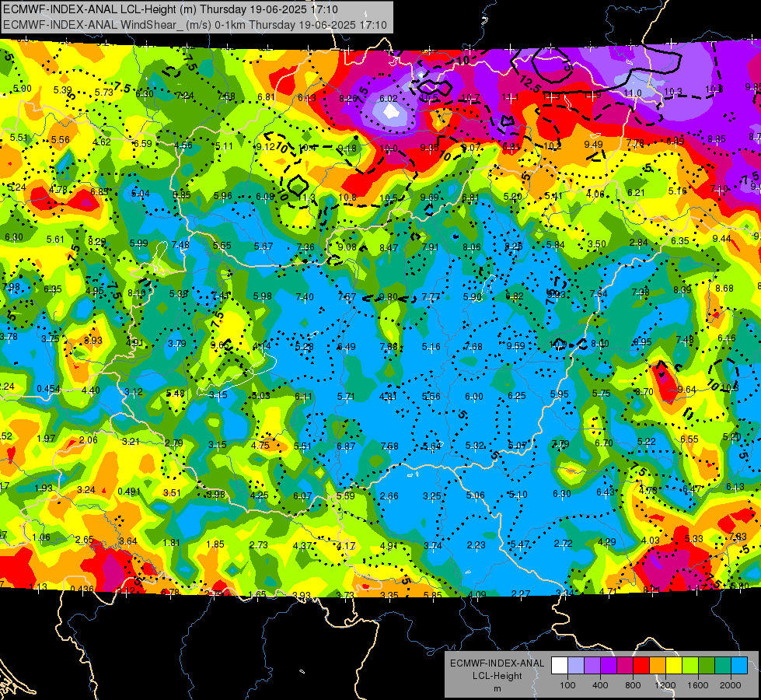Click the legend tick label 1200

tap(665, 685)
